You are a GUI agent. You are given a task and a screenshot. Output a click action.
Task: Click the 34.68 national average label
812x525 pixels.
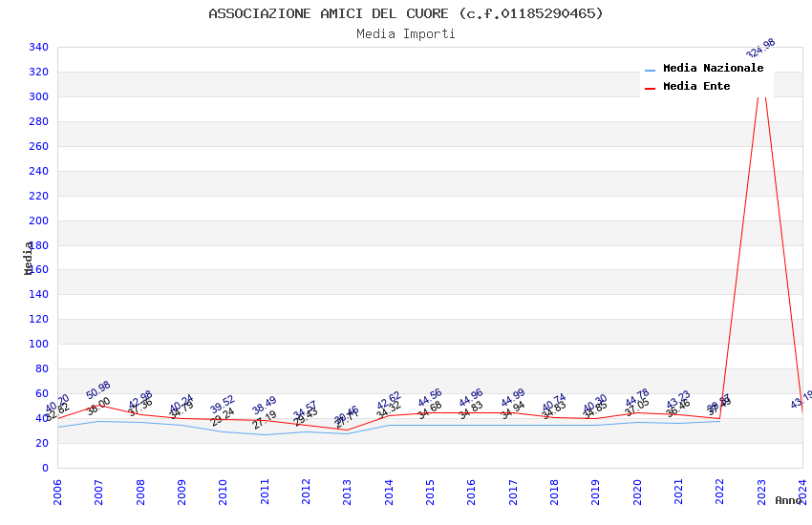point(430,410)
